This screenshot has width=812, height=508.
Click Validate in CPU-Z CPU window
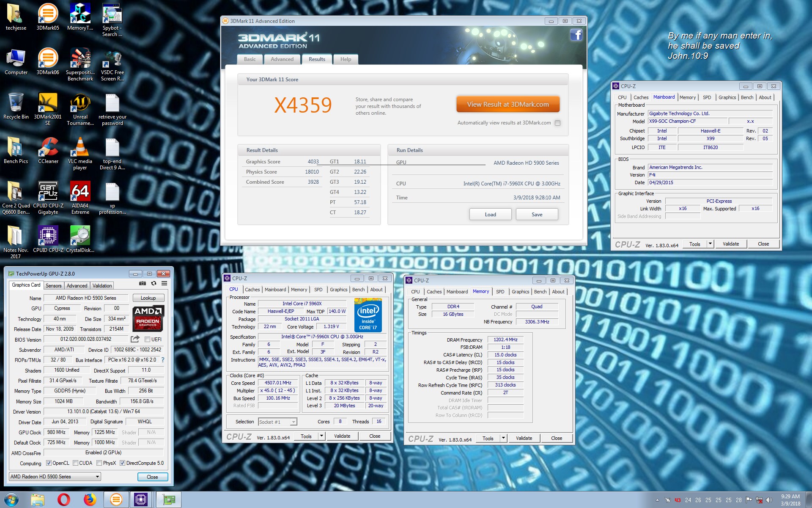click(342, 436)
